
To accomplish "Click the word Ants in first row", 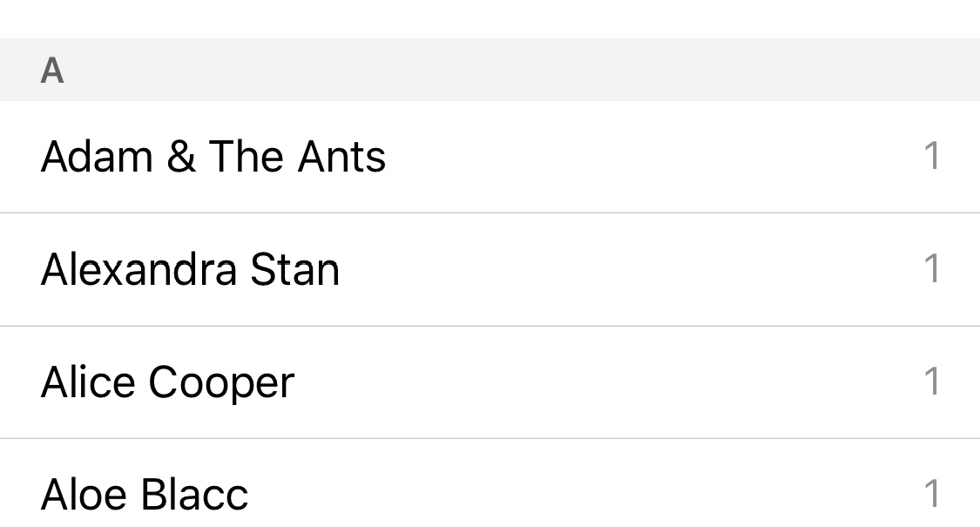I will (341, 157).
